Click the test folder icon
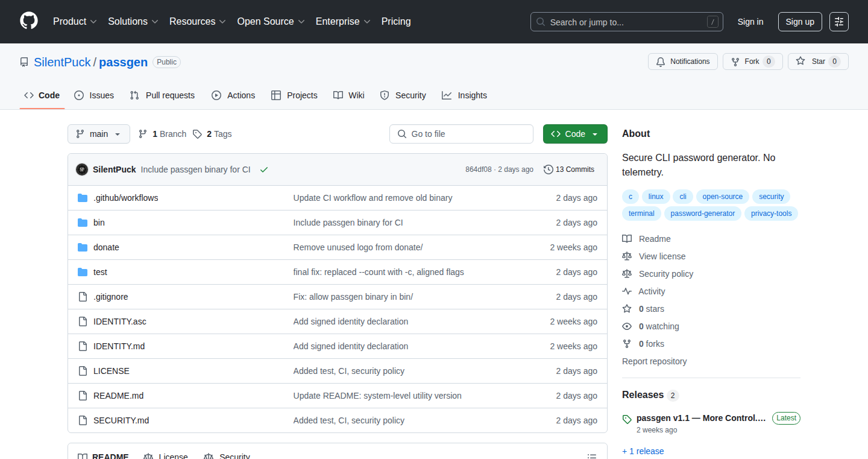The height and width of the screenshot is (459, 868). (x=83, y=272)
